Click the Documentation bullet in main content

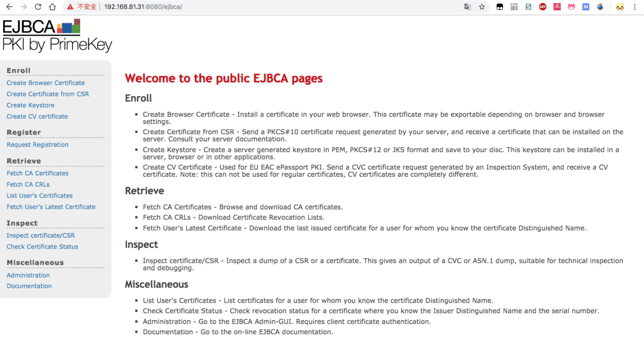[x=238, y=332]
